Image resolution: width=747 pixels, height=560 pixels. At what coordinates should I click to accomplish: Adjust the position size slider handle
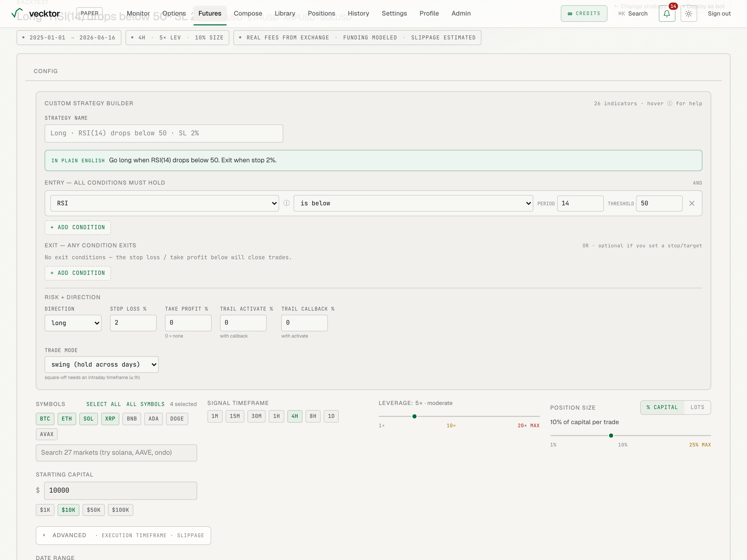point(611,436)
